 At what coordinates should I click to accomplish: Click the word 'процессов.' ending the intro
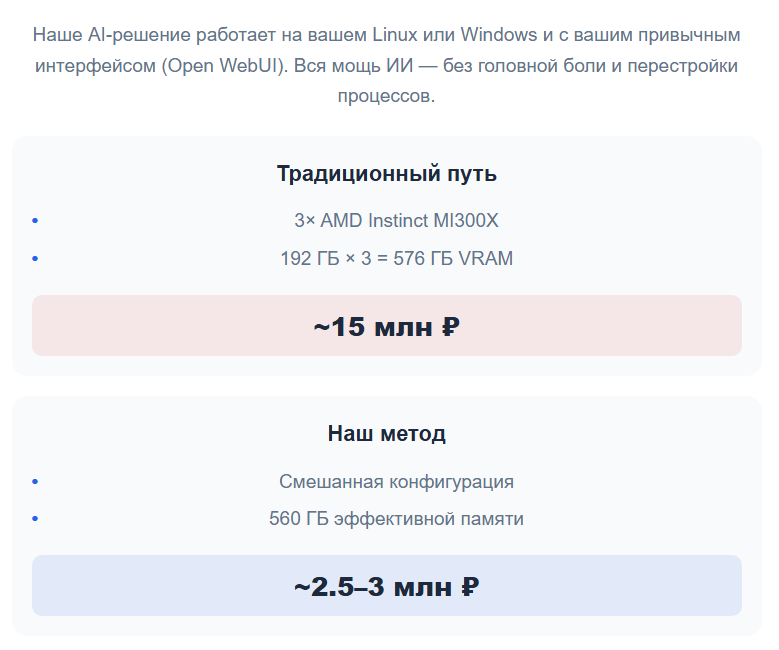tap(387, 95)
